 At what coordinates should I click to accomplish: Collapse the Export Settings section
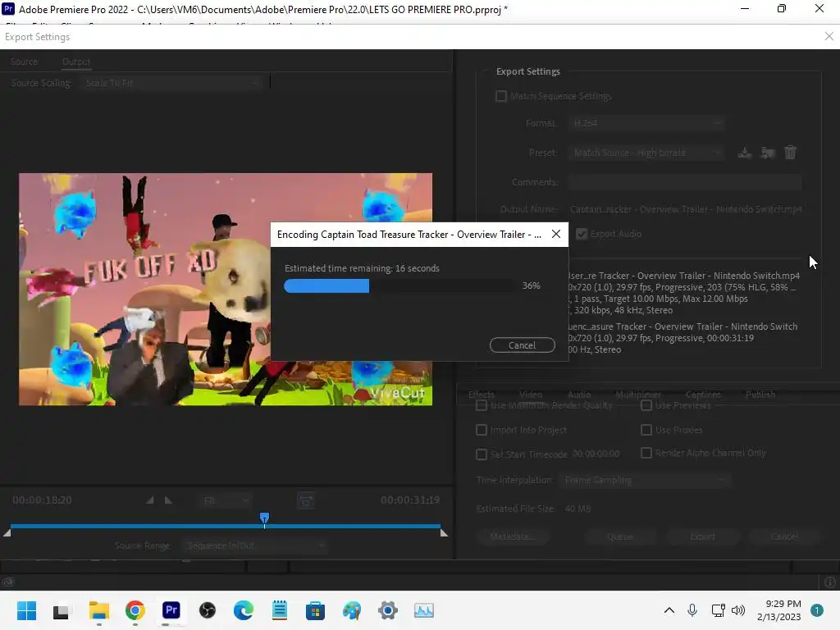(486, 71)
